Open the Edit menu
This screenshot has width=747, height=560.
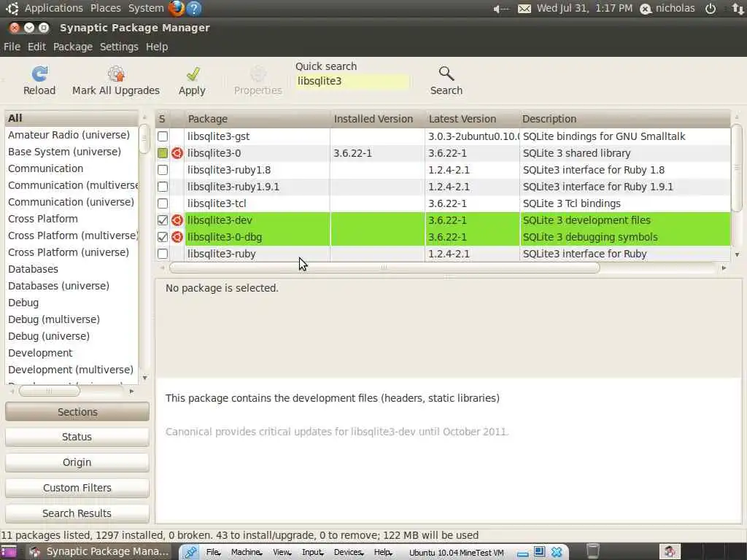coord(36,47)
